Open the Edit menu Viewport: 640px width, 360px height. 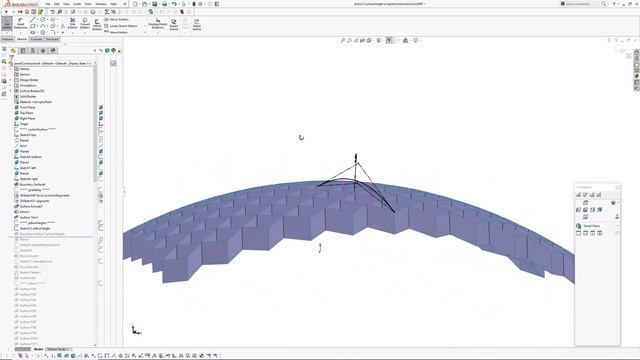pos(57,4)
